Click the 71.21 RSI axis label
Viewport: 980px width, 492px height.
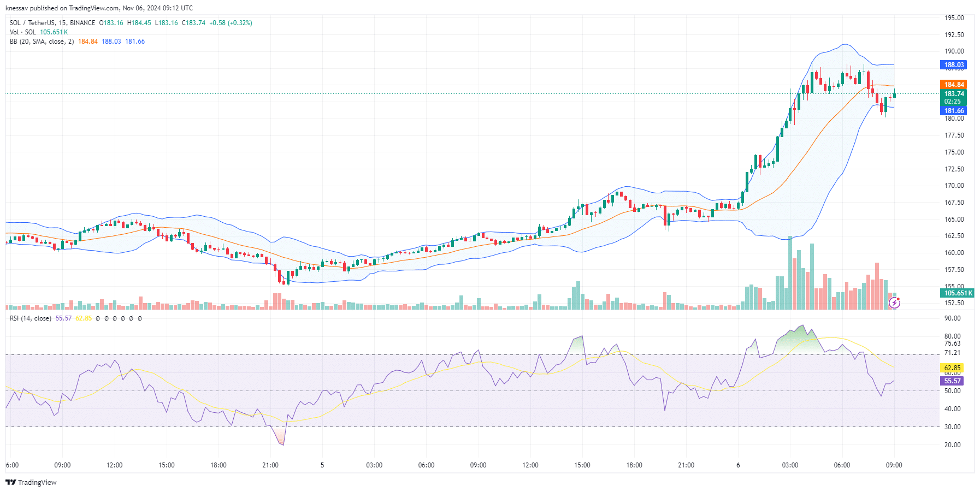pyautogui.click(x=953, y=353)
